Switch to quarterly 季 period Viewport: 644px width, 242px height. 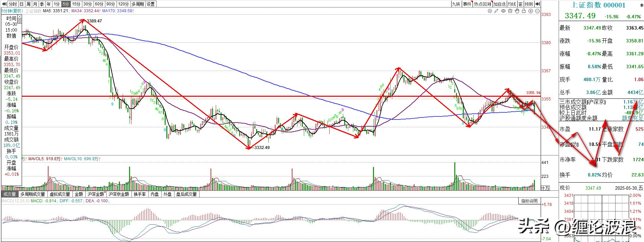(42, 4)
